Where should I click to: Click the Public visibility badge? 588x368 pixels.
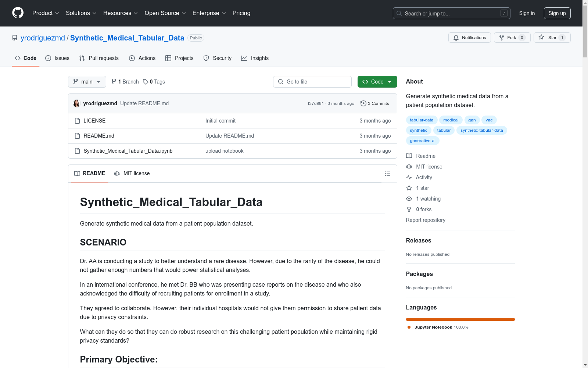196,38
